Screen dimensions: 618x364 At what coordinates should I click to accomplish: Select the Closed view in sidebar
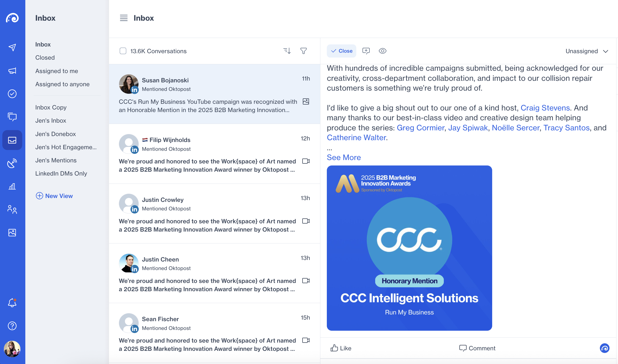[x=45, y=58]
